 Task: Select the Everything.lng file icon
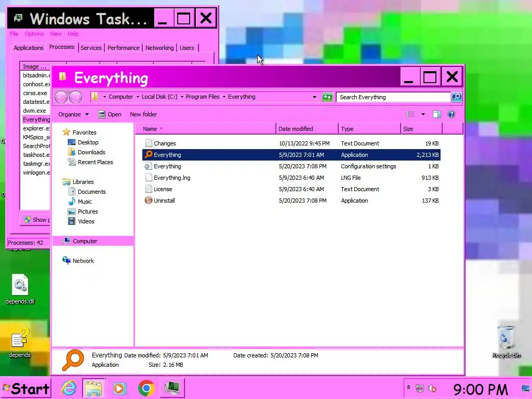click(148, 178)
